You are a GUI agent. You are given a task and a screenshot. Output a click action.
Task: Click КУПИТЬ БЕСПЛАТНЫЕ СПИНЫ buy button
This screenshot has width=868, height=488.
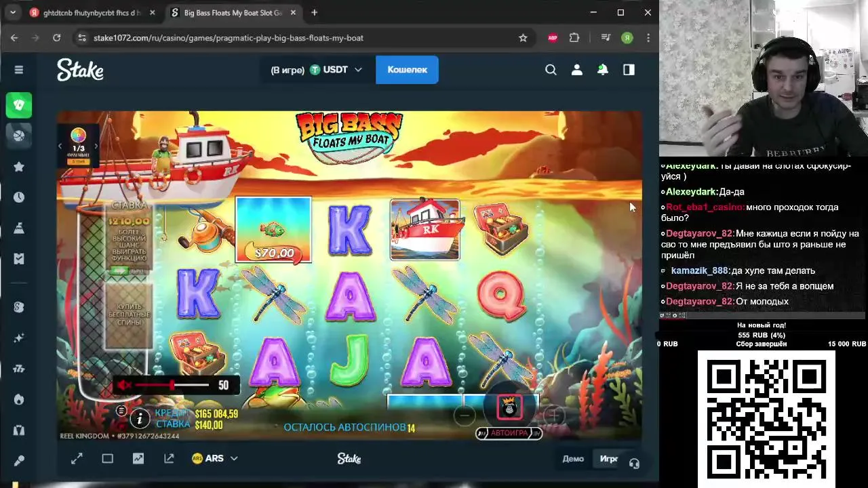pos(129,315)
